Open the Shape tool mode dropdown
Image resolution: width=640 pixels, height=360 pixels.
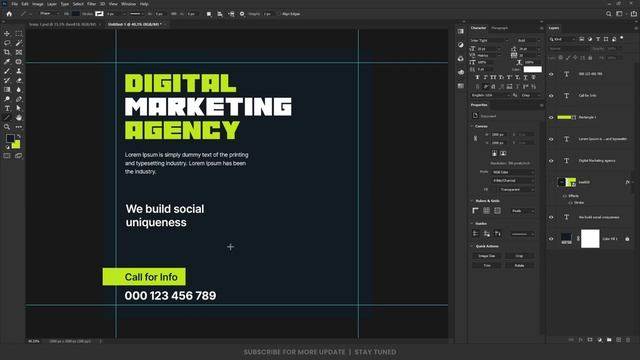tap(49, 14)
